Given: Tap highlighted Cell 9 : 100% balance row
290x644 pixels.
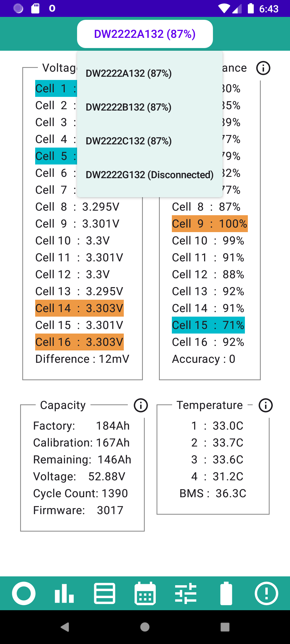Looking at the screenshot, I should coord(210,224).
